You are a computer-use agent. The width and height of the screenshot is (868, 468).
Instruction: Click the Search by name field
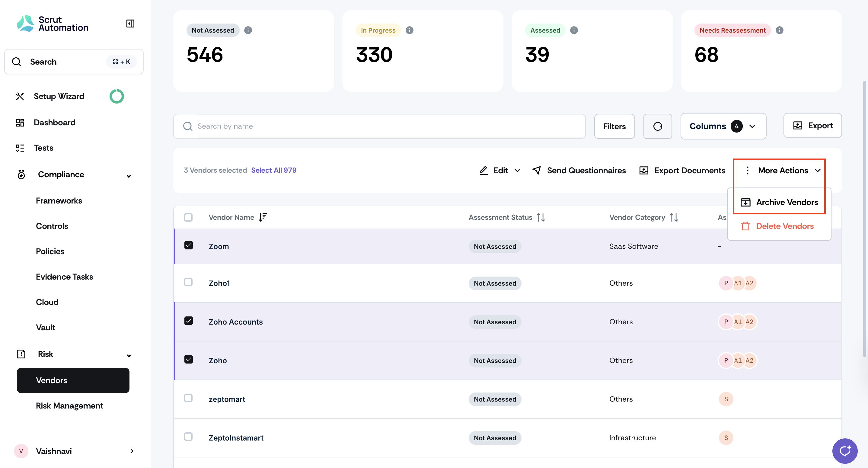tap(379, 126)
